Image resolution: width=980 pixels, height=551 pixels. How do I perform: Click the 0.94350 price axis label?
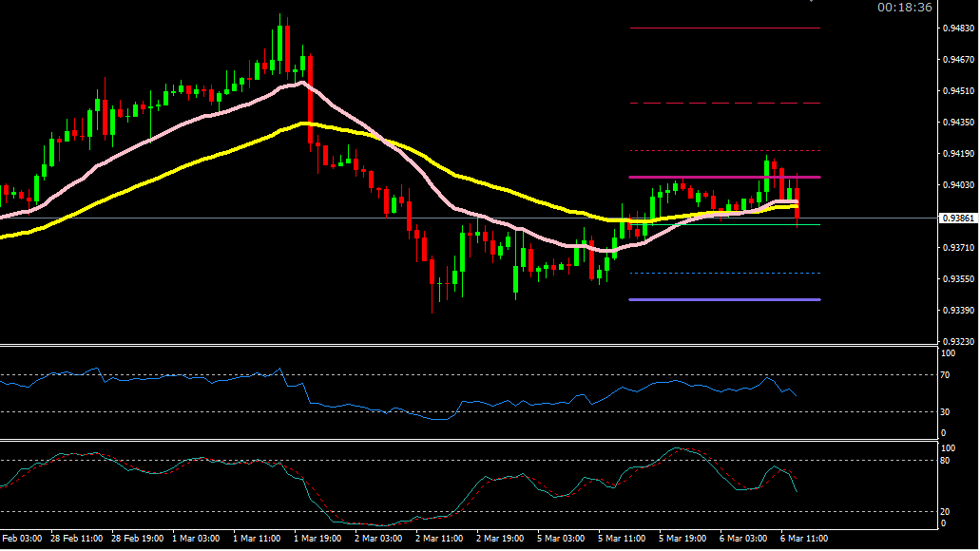tap(958, 122)
